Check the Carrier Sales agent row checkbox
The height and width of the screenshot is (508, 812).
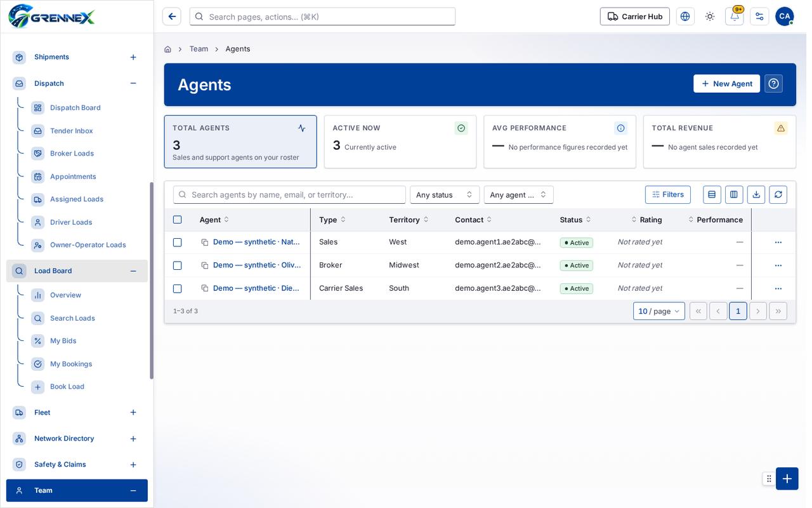pos(177,288)
